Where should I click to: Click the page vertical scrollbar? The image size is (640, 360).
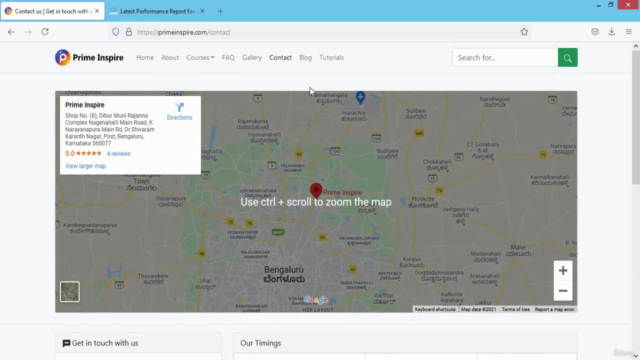tap(636, 117)
